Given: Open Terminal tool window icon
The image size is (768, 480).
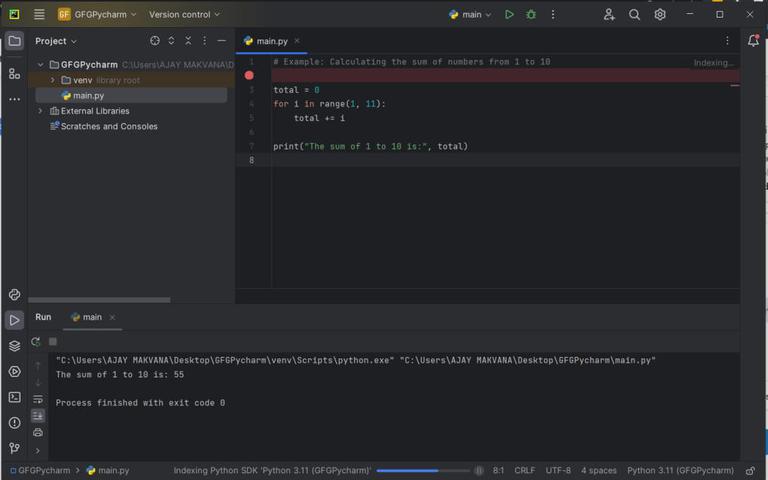Looking at the screenshot, I should pyautogui.click(x=14, y=397).
